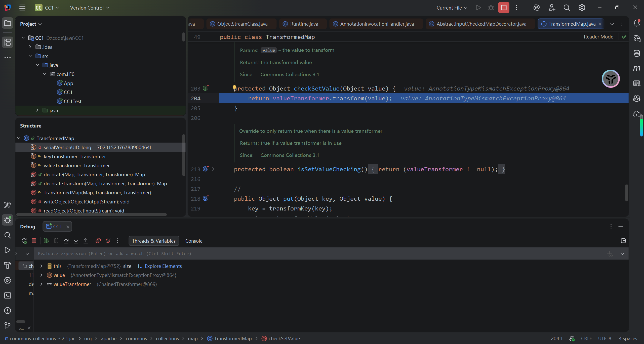
Task: Switch to the Runtime.java editor tab
Action: [x=304, y=24]
